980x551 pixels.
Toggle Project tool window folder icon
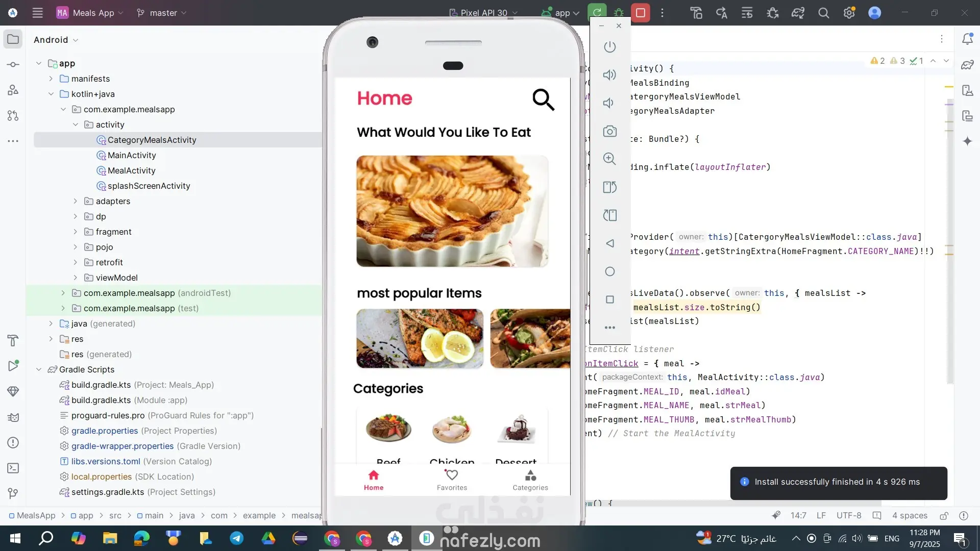13,39
